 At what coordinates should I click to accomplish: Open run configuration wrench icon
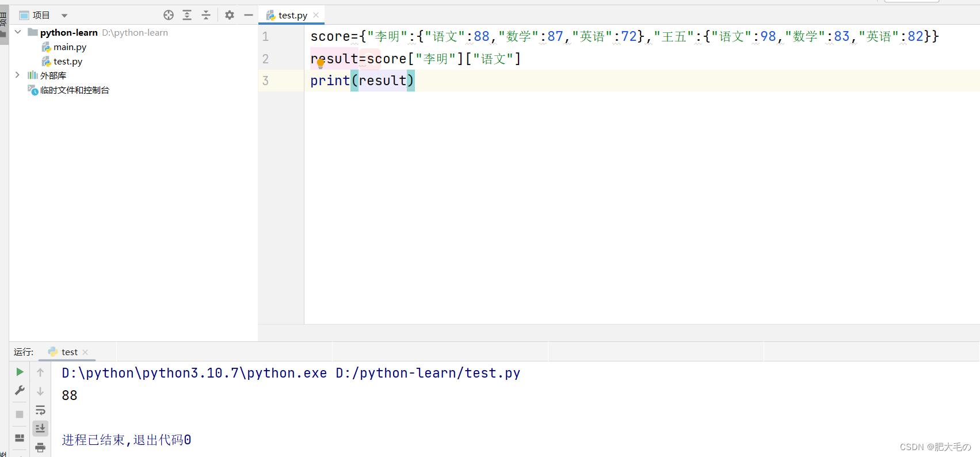point(20,391)
